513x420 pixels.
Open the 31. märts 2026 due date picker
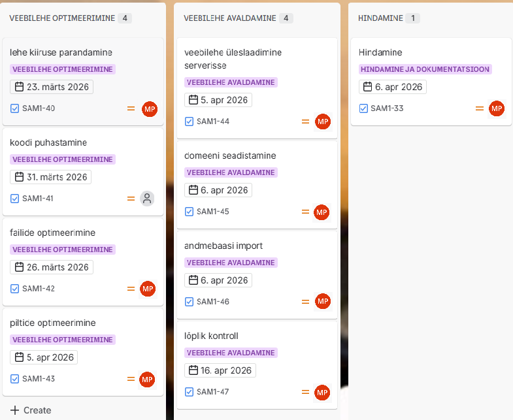click(x=51, y=177)
